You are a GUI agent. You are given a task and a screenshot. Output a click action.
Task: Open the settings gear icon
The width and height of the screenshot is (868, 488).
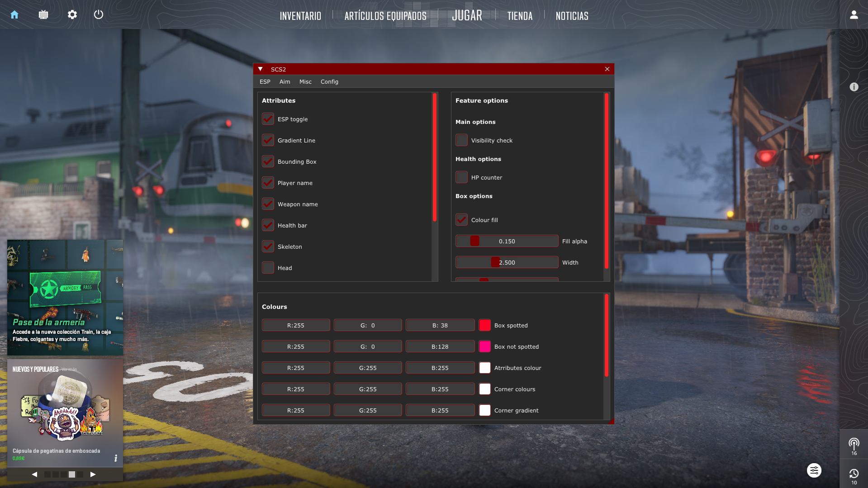tap(72, 14)
